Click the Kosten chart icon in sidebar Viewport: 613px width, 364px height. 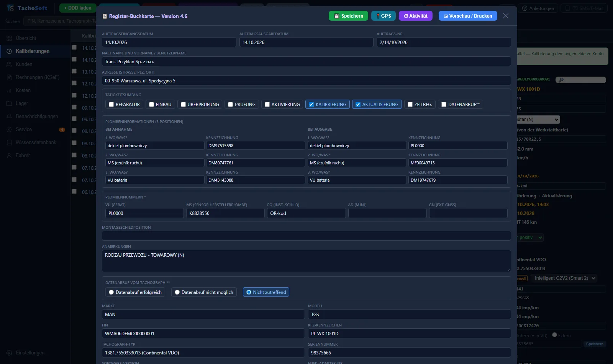(x=9, y=90)
